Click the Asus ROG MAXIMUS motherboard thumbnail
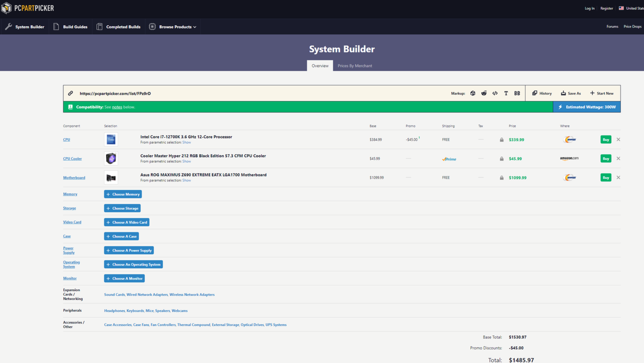This screenshot has height=363, width=644. [x=111, y=177]
